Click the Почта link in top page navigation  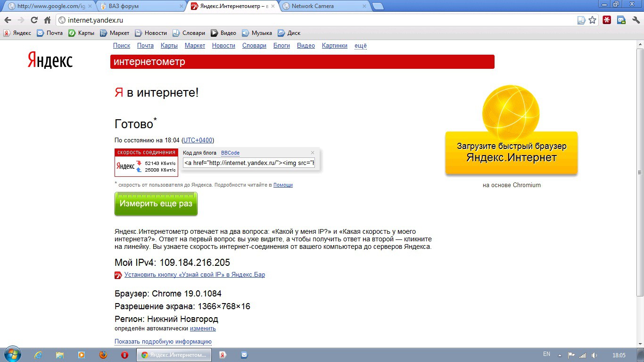(145, 46)
